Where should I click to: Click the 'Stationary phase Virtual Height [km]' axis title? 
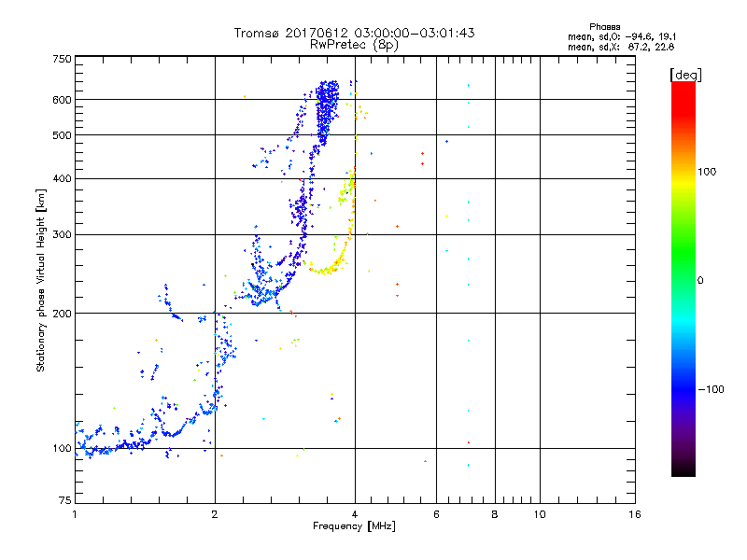pyautogui.click(x=40, y=280)
